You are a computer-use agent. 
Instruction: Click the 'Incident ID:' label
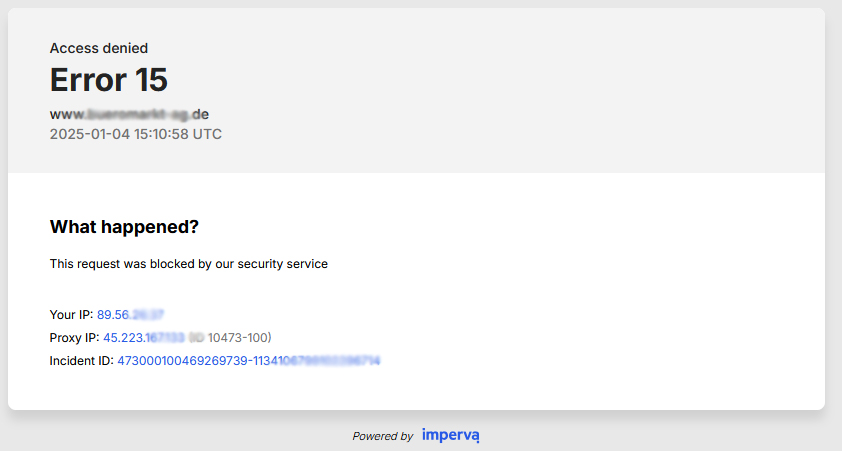(x=81, y=360)
